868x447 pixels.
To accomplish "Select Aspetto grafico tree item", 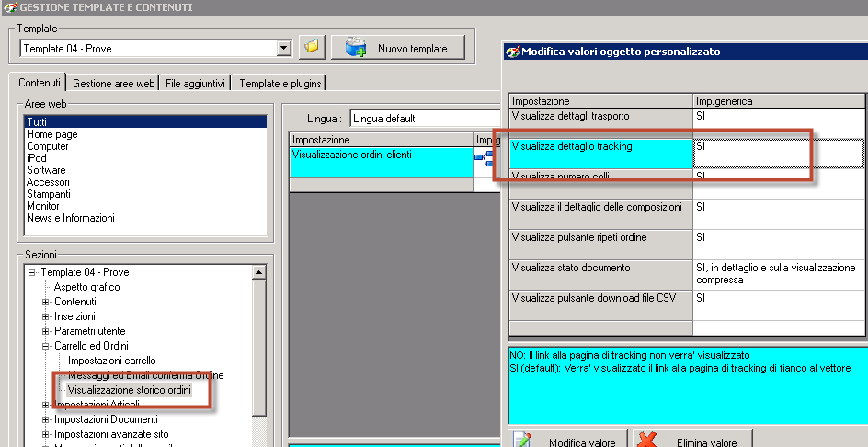I will [x=87, y=287].
